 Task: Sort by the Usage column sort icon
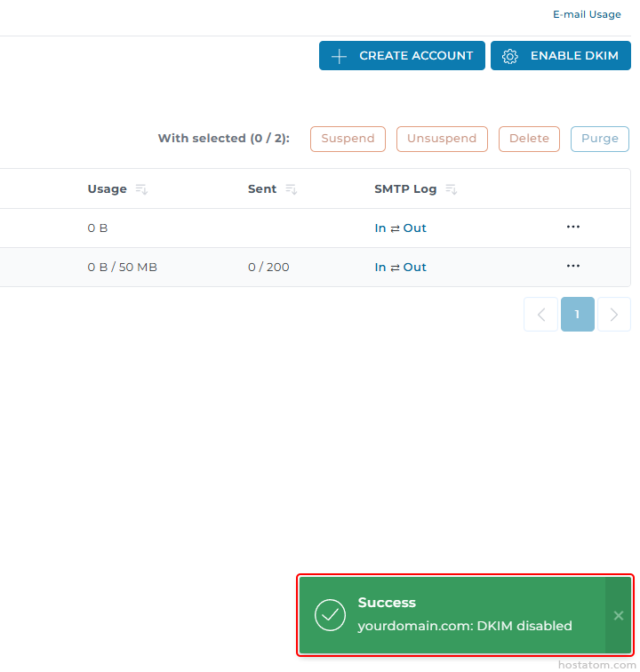click(141, 189)
